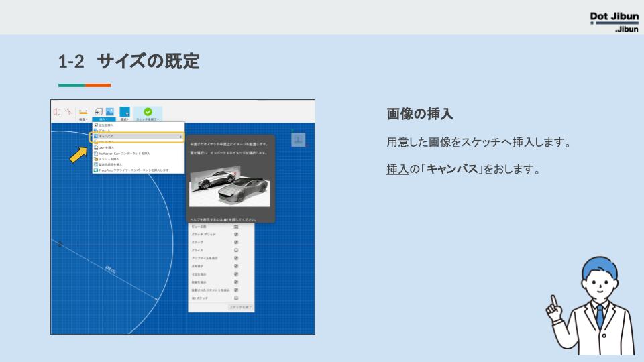Choose 派生を挿入 from the insert menu
The width and height of the screenshot is (644, 362).
[138, 125]
